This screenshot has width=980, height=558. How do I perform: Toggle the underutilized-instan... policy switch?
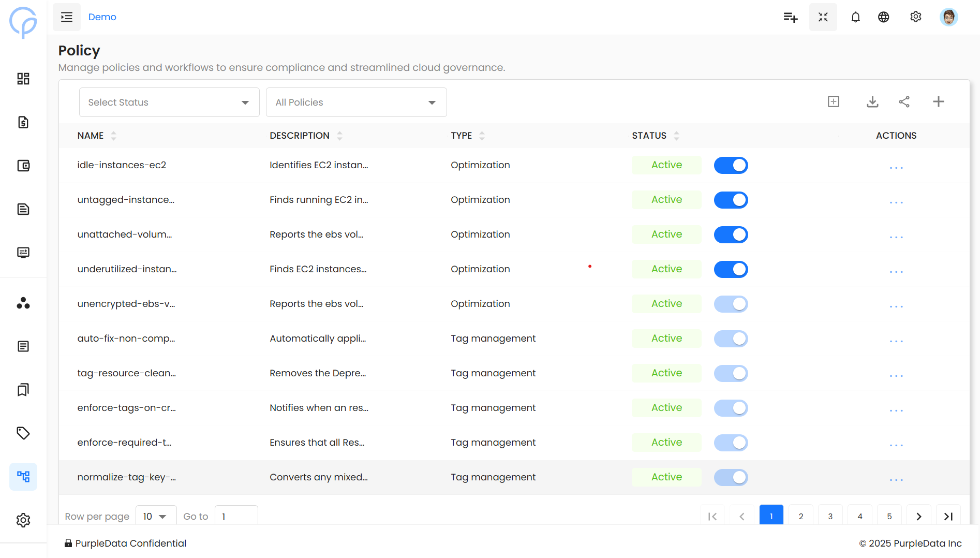pyautogui.click(x=731, y=269)
